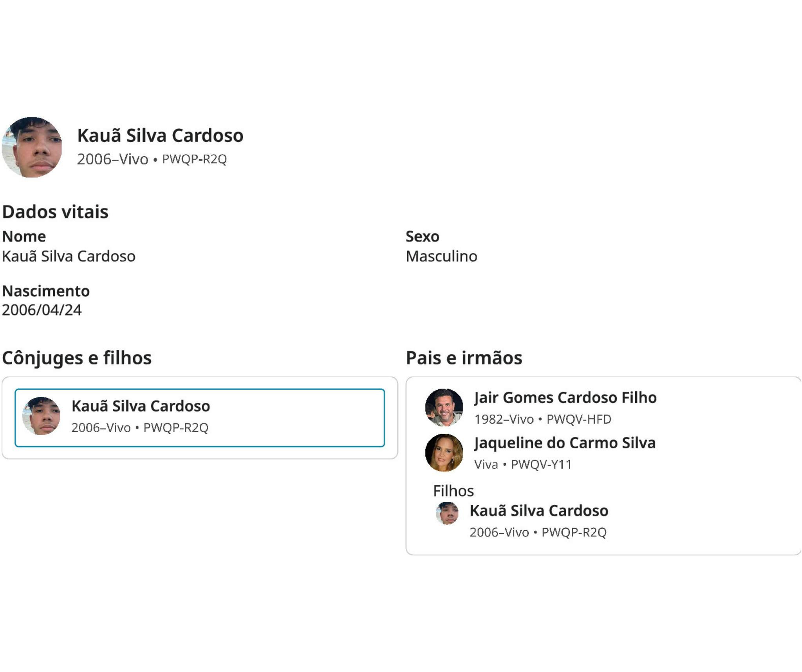Click the Nascimento date 2006/04/24
802x672 pixels.
pyautogui.click(x=42, y=310)
